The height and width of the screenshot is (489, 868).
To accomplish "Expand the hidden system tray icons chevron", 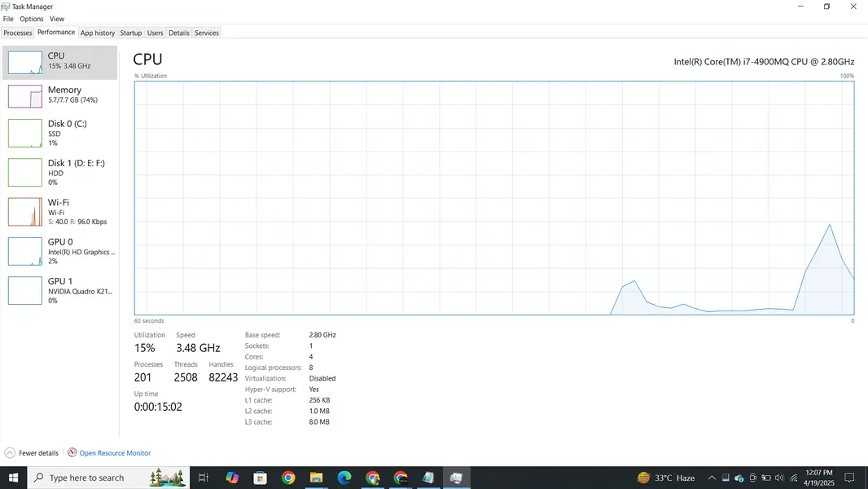I will click(712, 478).
